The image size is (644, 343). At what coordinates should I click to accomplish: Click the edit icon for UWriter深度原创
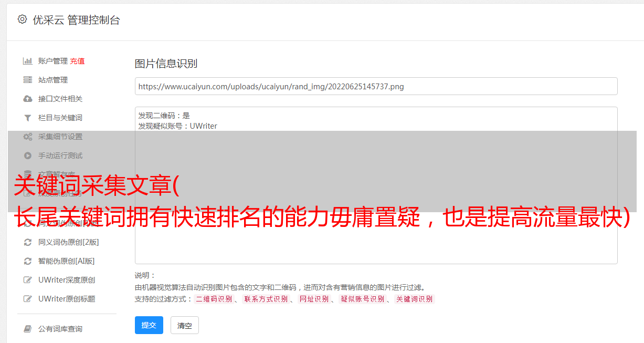(x=28, y=280)
